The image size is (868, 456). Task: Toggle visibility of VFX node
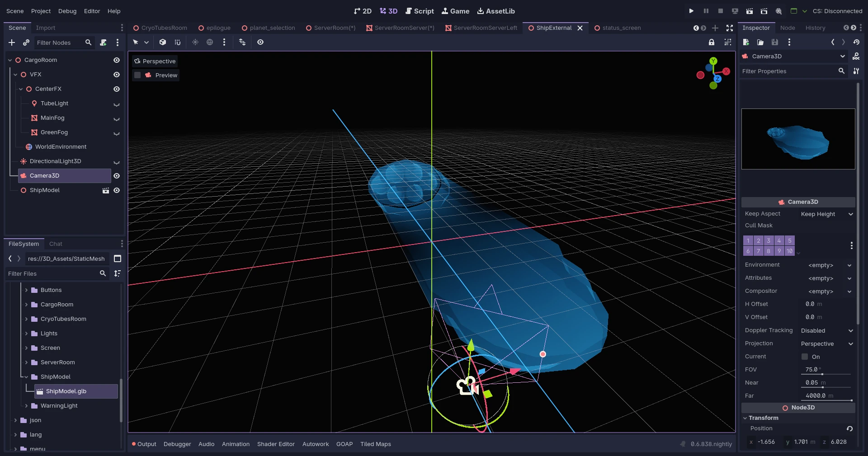[x=117, y=75]
